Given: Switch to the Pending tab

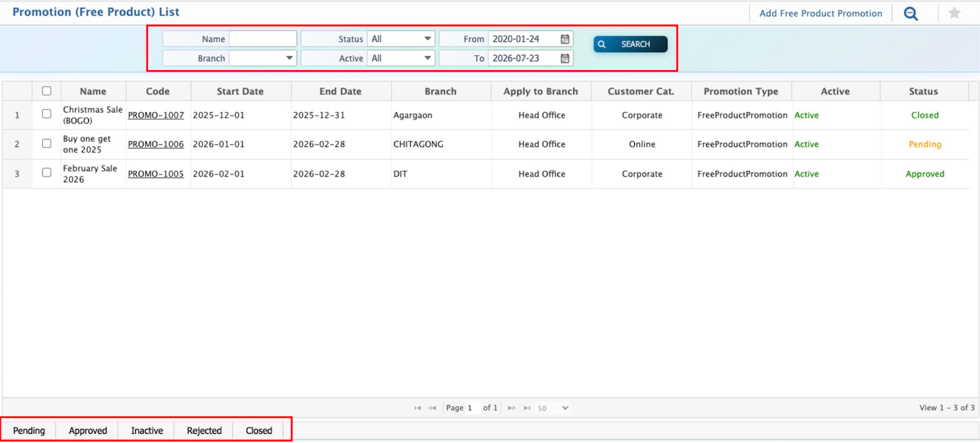Looking at the screenshot, I should tap(29, 430).
